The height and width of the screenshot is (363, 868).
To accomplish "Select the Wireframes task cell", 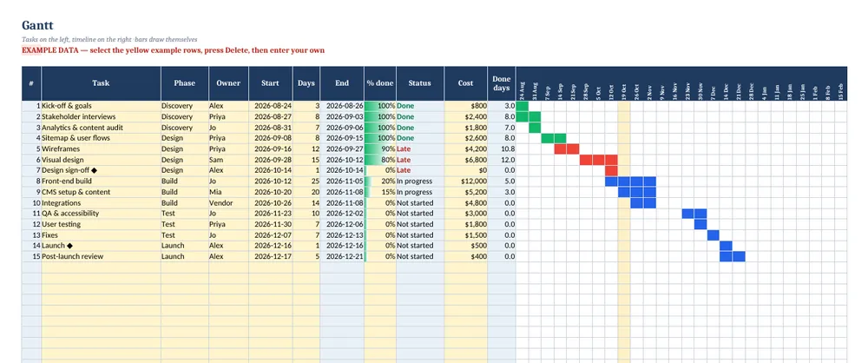I will 101,148.
